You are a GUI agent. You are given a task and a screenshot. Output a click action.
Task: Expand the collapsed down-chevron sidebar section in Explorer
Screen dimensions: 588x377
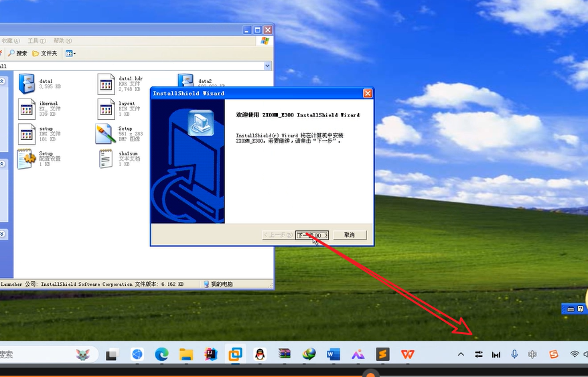tap(3, 234)
